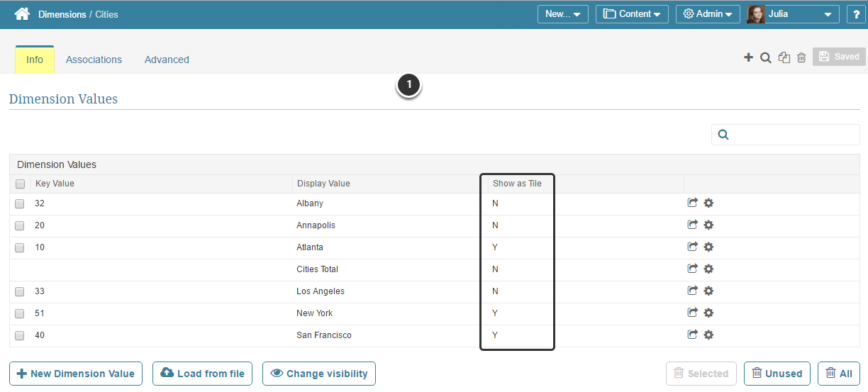This screenshot has width=868, height=392.
Task: Click the Atlanta display value
Action: (x=310, y=247)
